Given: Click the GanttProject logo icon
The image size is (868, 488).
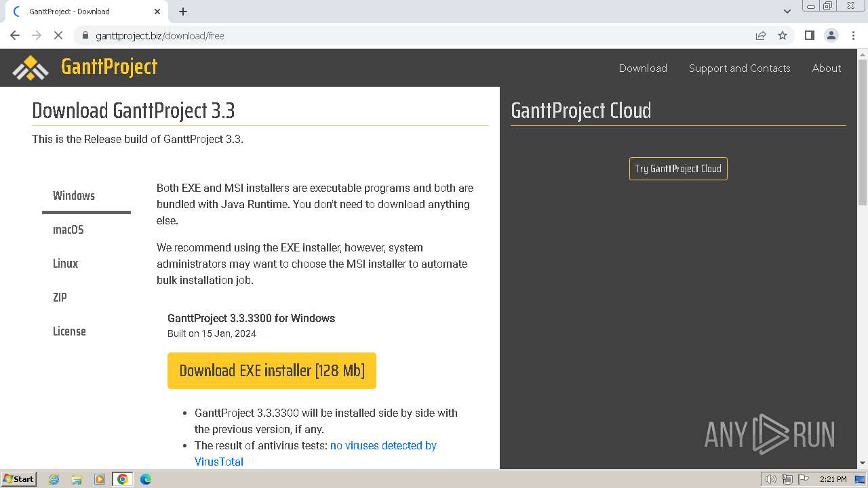Looking at the screenshot, I should (x=31, y=67).
